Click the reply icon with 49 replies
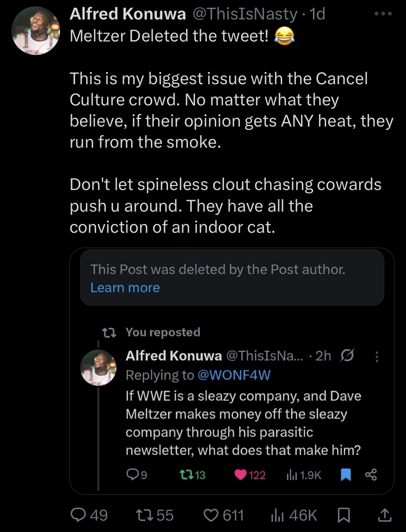The width and height of the screenshot is (406, 532). click(x=78, y=515)
